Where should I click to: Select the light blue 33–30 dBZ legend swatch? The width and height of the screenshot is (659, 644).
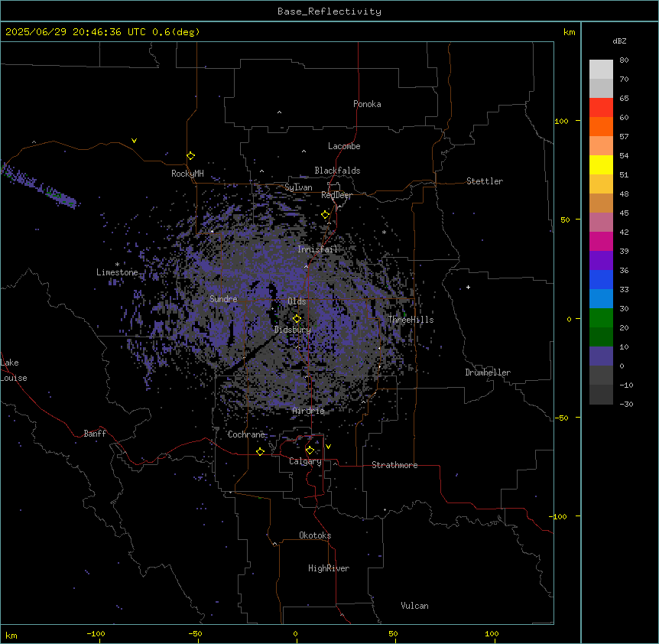[601, 299]
